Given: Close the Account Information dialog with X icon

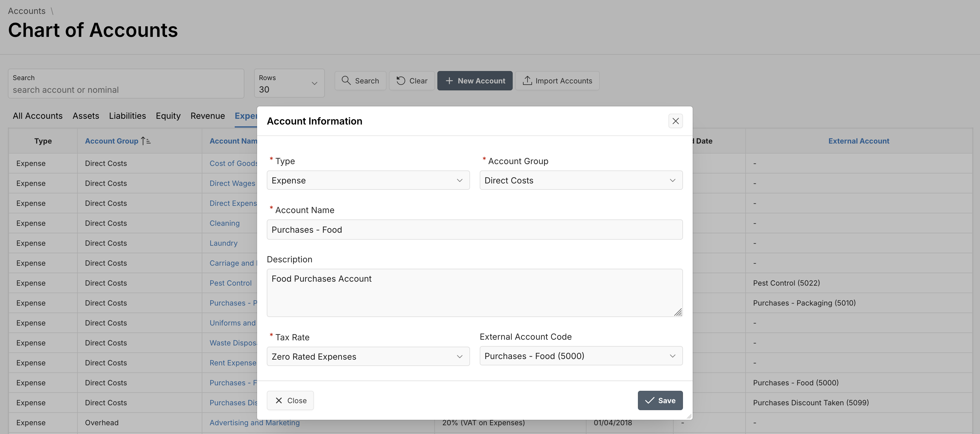Looking at the screenshot, I should (x=675, y=121).
